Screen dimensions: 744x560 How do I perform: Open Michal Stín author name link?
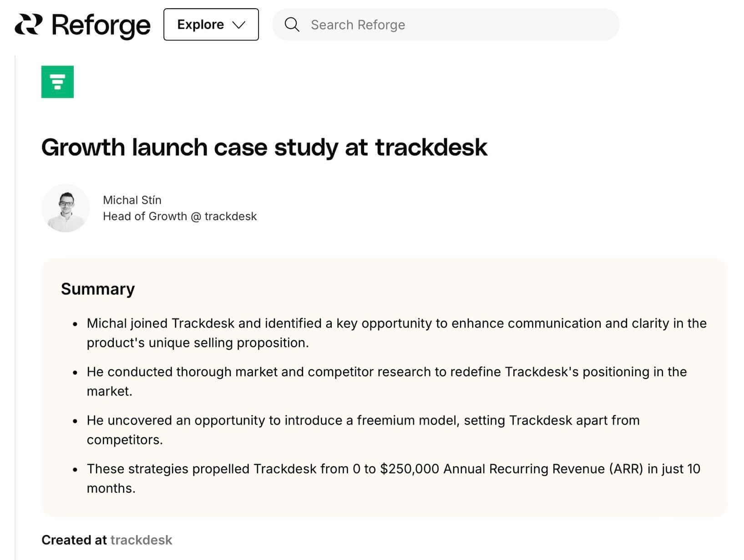click(x=132, y=200)
